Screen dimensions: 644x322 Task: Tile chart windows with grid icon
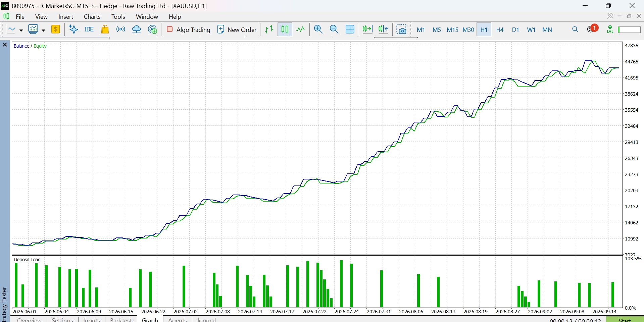coord(350,30)
